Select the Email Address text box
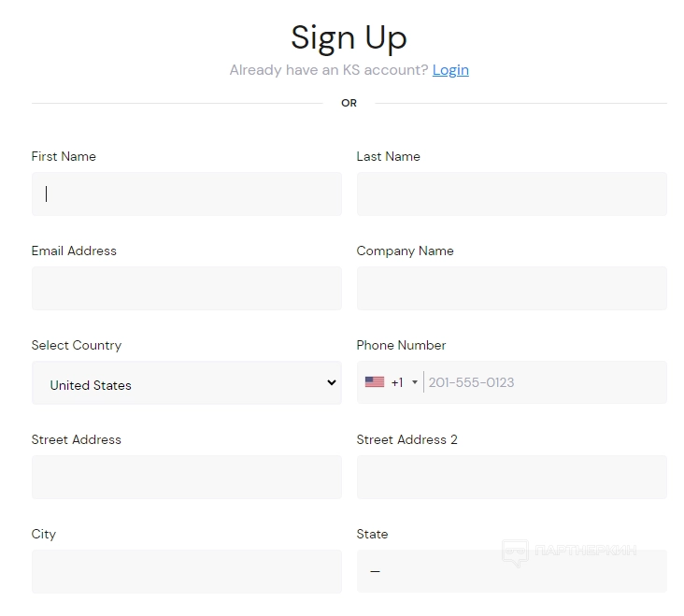Viewport: 684px width, 616px height. pos(187,288)
